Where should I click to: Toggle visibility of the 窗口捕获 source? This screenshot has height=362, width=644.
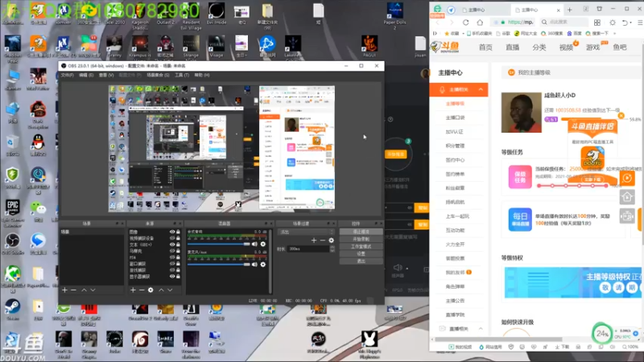[x=172, y=264]
